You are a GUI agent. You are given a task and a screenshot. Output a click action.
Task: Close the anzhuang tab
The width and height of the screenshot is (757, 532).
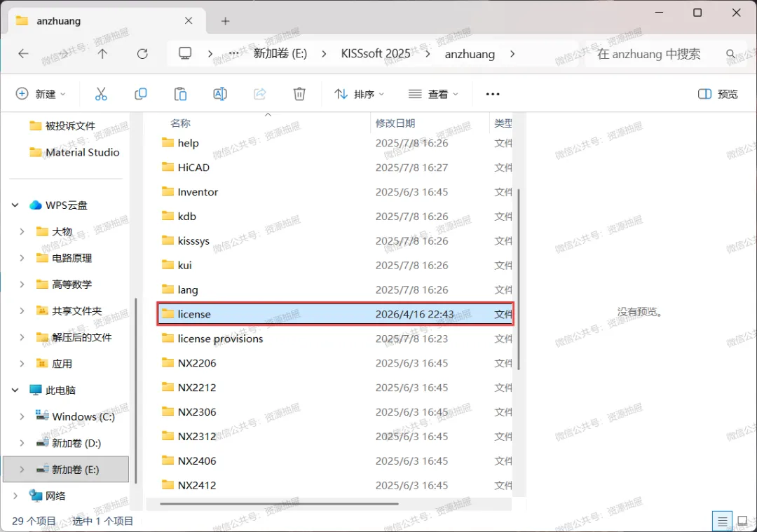pos(189,21)
